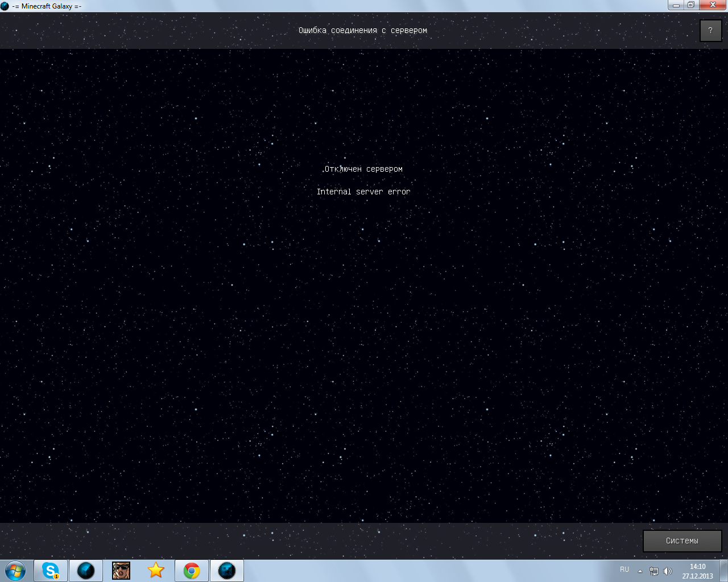Click the Minecraft Galaxy title bar icon
The width and height of the screenshot is (728, 582).
(5, 6)
